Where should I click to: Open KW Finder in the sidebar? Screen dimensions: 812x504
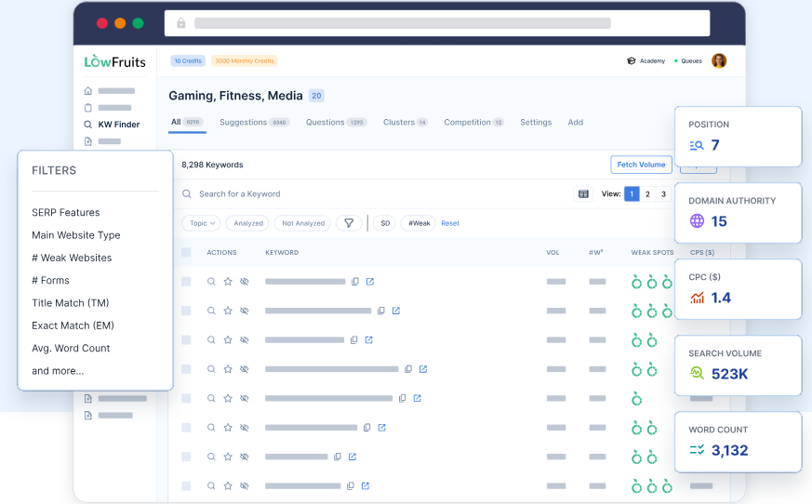click(x=112, y=125)
